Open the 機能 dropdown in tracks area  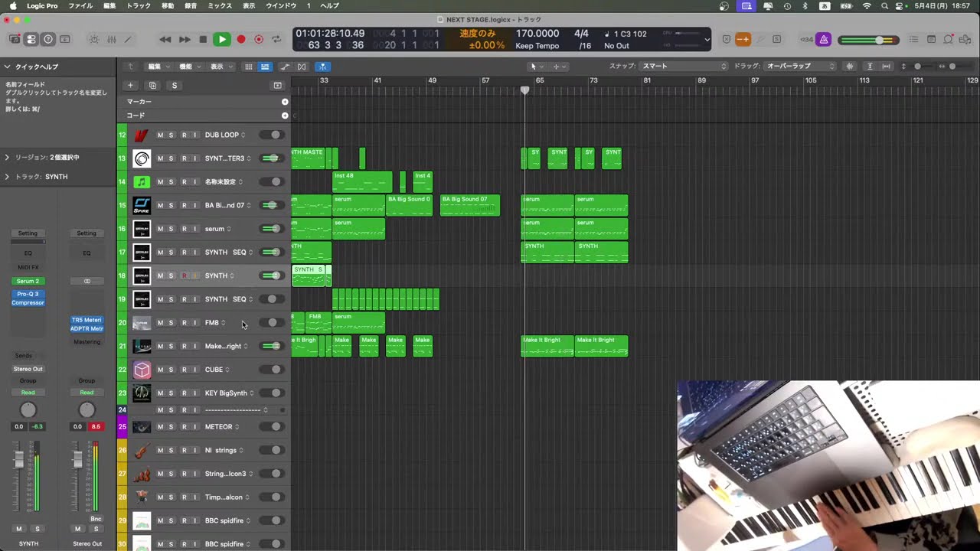[x=188, y=67]
